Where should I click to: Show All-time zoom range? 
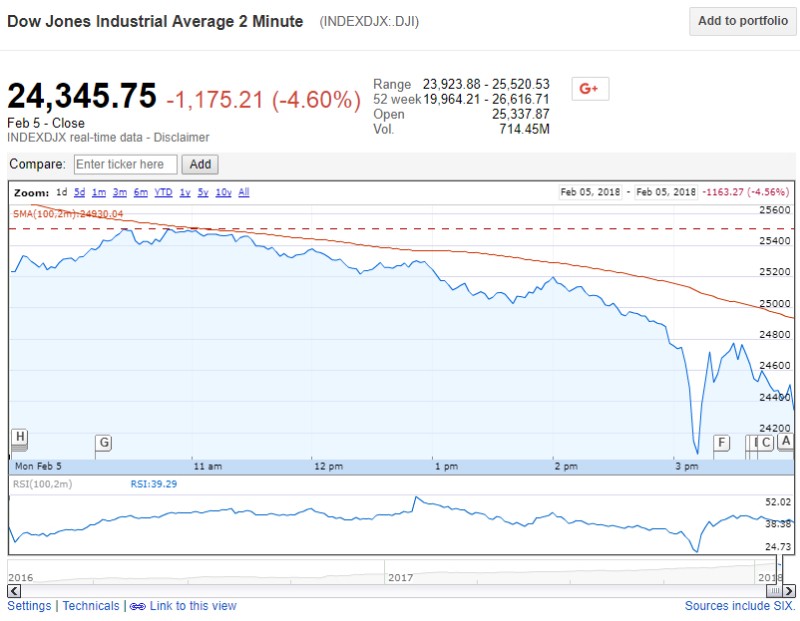click(244, 192)
